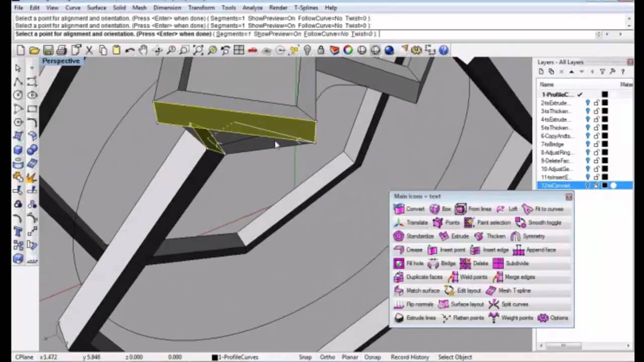Click the Symmetry T-Splines tool
The width and height of the screenshot is (644, 362).
(x=527, y=236)
